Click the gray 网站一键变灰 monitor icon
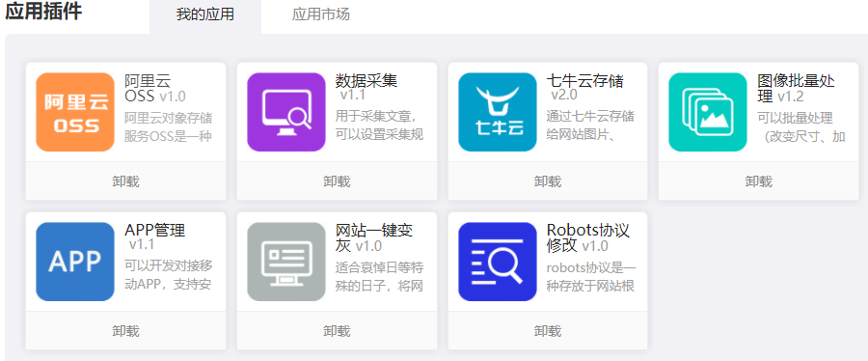Image resolution: width=868 pixels, height=361 pixels. (x=286, y=262)
